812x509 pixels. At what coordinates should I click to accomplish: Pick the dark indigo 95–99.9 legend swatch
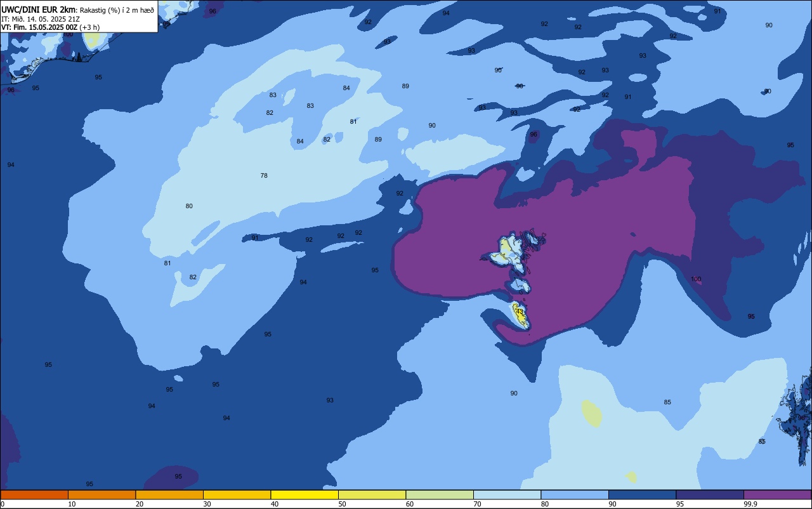tap(710, 494)
